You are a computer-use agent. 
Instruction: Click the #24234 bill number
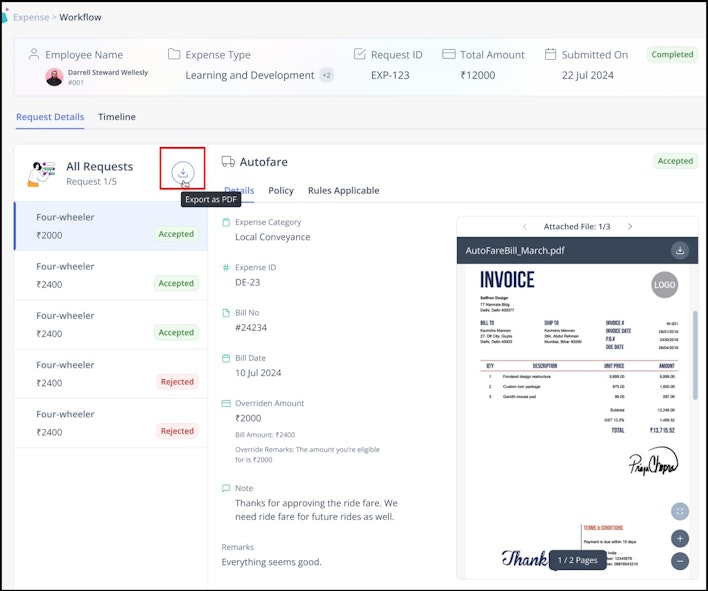click(251, 327)
